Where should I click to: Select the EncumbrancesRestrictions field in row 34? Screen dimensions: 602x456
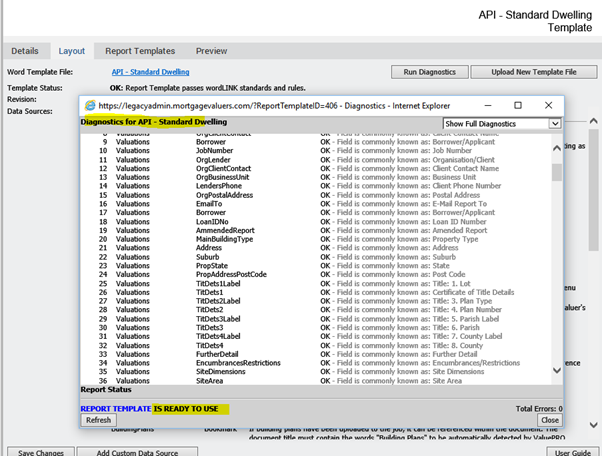pos(238,363)
